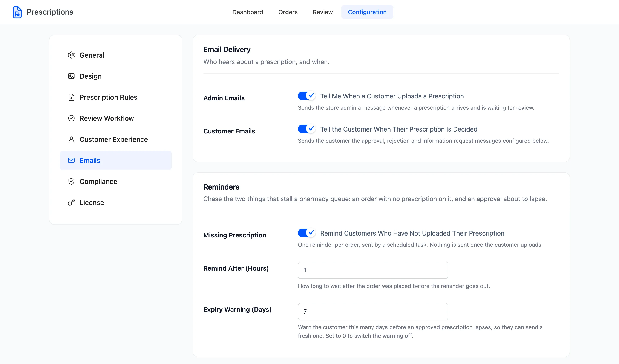Open Review Workflow section
Viewport: 619px width, 364px height.
coord(116,118)
